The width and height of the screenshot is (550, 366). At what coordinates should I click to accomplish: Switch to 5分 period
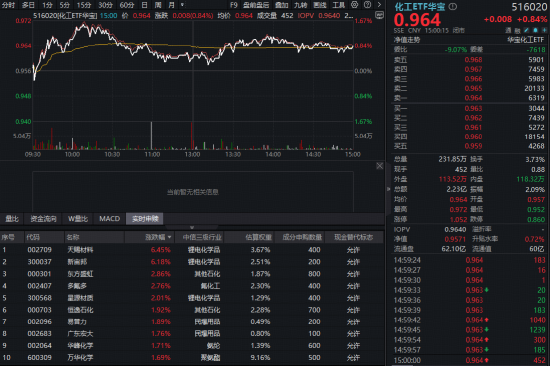pyautogui.click(x=65, y=5)
